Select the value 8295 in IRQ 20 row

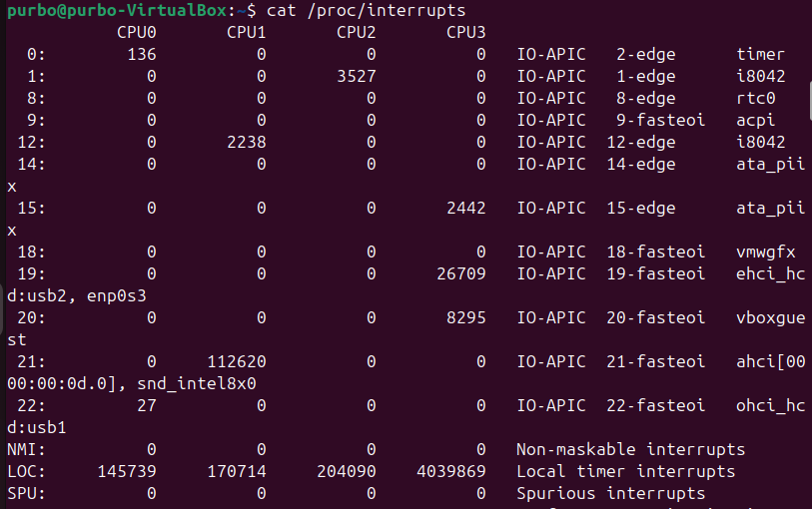pos(466,317)
